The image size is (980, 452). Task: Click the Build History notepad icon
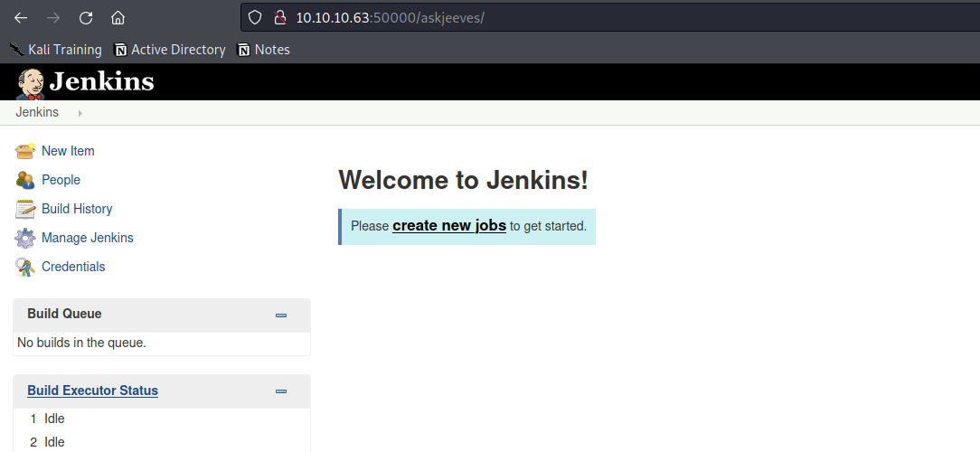pyautogui.click(x=25, y=209)
